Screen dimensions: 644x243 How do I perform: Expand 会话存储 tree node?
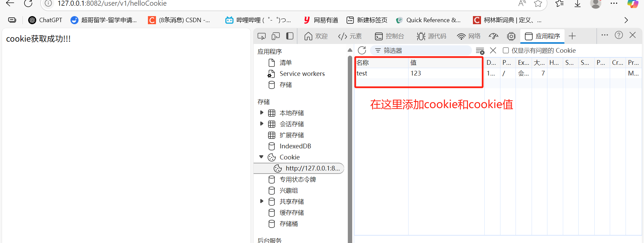pos(262,124)
